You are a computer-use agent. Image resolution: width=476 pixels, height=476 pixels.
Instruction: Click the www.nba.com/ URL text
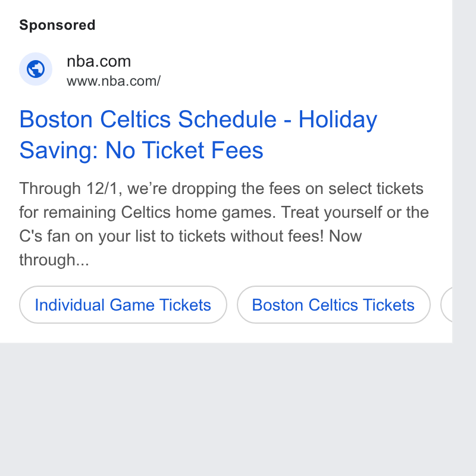(114, 81)
